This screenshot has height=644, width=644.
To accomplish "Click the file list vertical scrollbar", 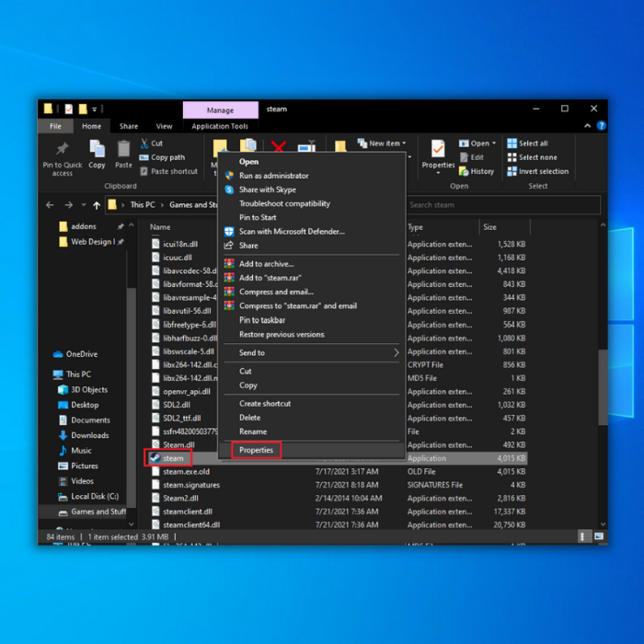I will [603, 387].
